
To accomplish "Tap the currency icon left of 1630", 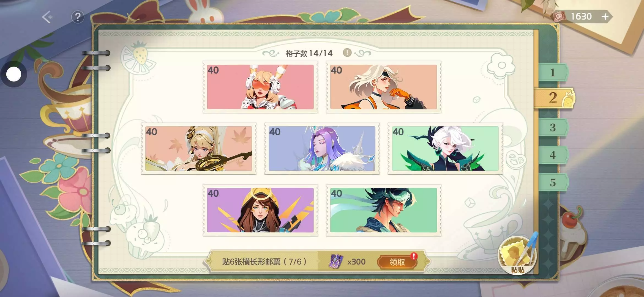I will pos(559,17).
